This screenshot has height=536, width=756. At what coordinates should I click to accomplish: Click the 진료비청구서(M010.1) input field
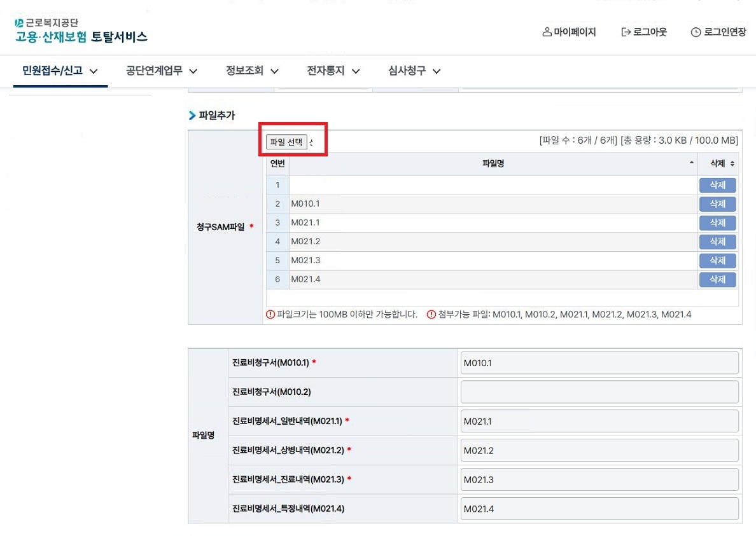[599, 363]
